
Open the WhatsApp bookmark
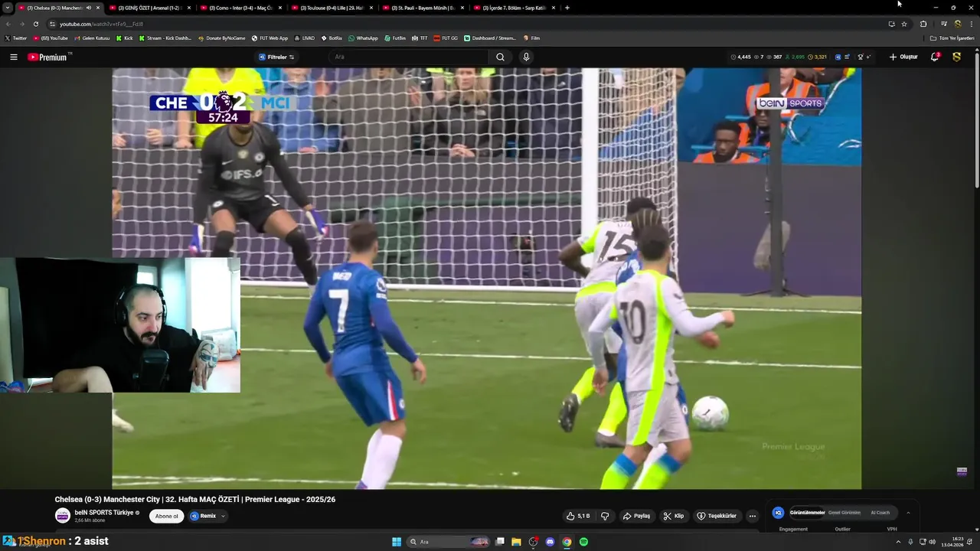[363, 37]
